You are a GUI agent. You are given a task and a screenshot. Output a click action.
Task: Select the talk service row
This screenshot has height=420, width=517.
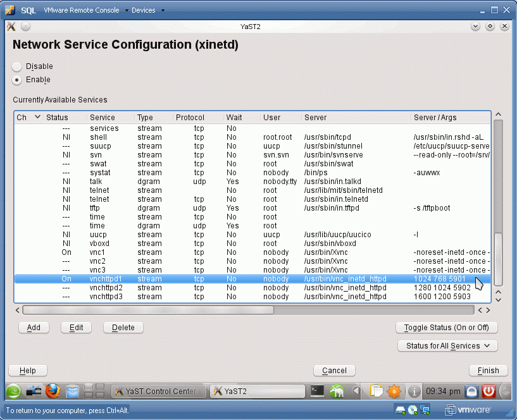click(x=252, y=182)
